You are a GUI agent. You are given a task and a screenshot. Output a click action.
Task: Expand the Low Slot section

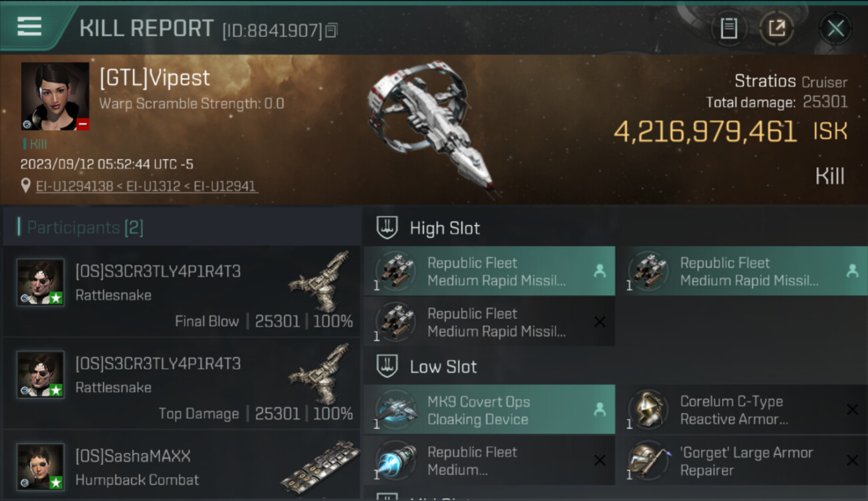443,367
